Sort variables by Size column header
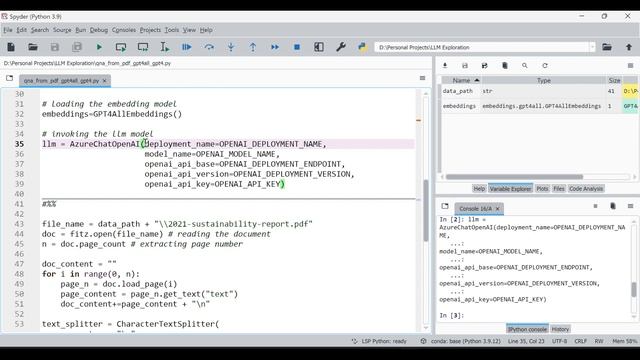 614,80
